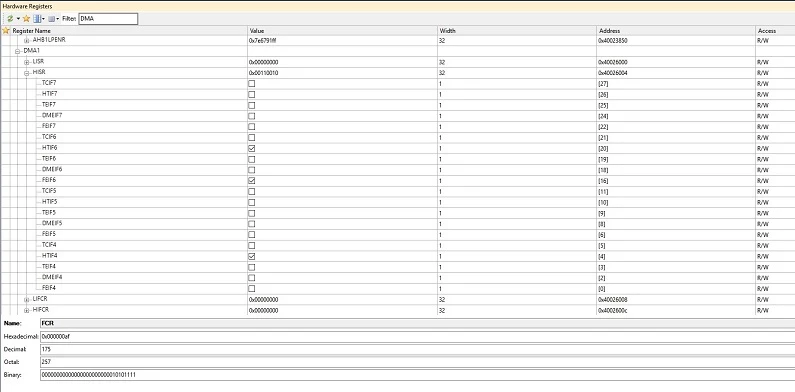Click into the Filter field containing DMA

point(107,19)
